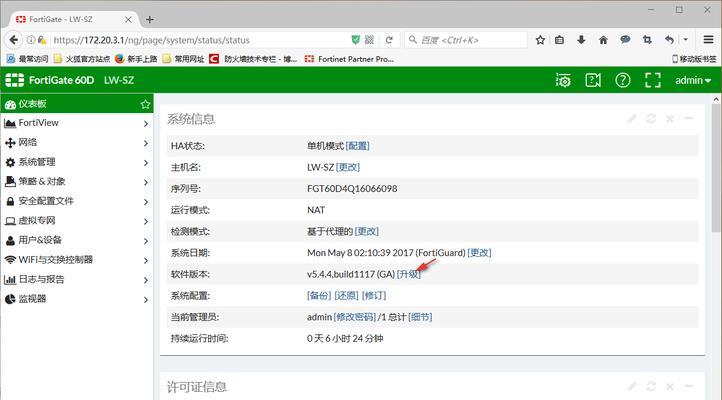
Task: Click the page reload icon
Action: click(389, 40)
